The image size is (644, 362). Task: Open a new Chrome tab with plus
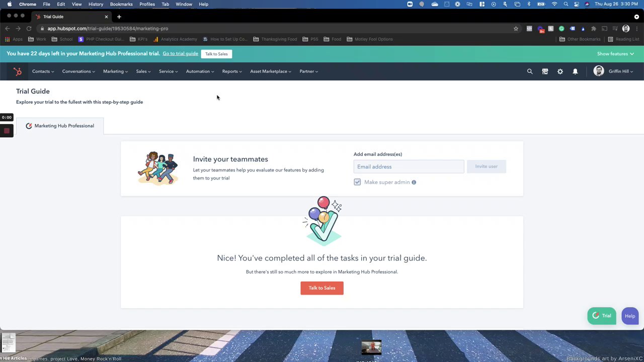[x=119, y=17]
